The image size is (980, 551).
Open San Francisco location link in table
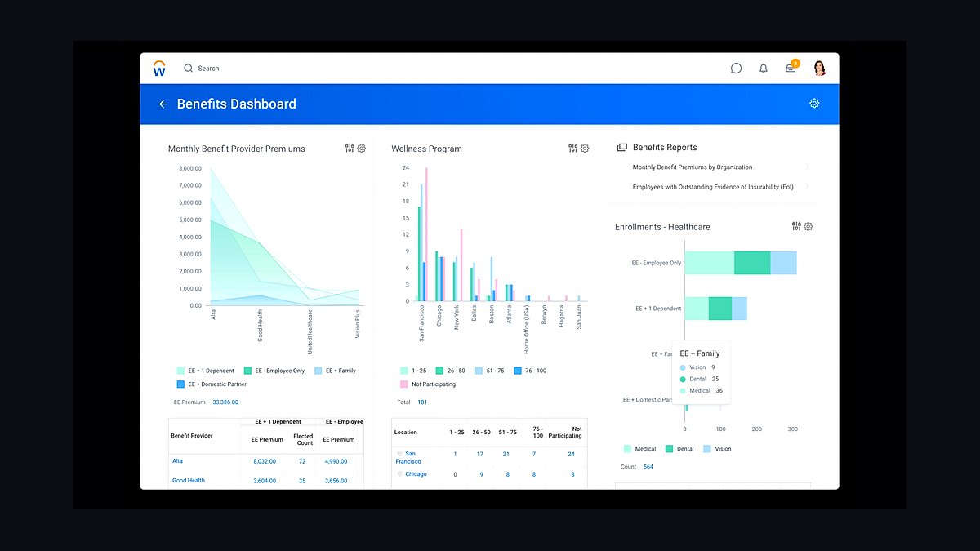click(x=410, y=457)
